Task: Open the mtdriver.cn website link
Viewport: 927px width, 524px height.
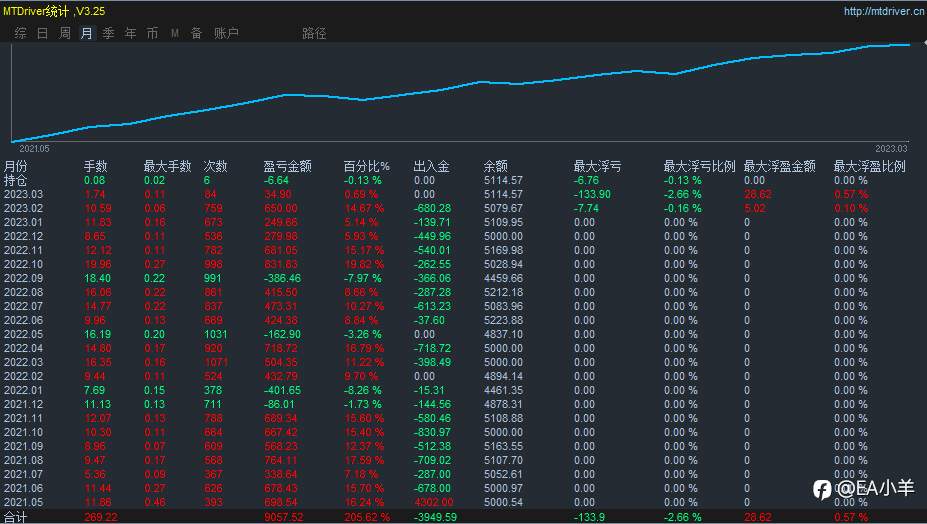Action: point(884,11)
